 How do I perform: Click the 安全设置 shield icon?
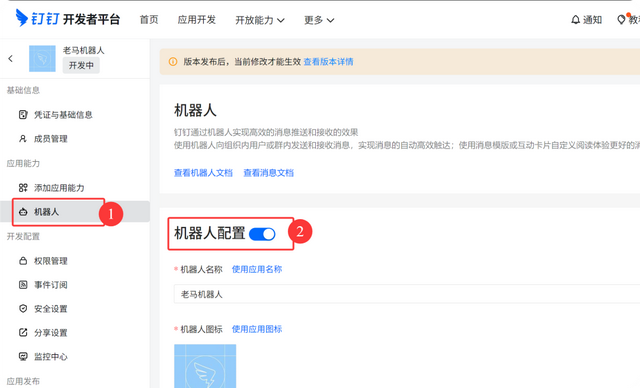tap(23, 309)
